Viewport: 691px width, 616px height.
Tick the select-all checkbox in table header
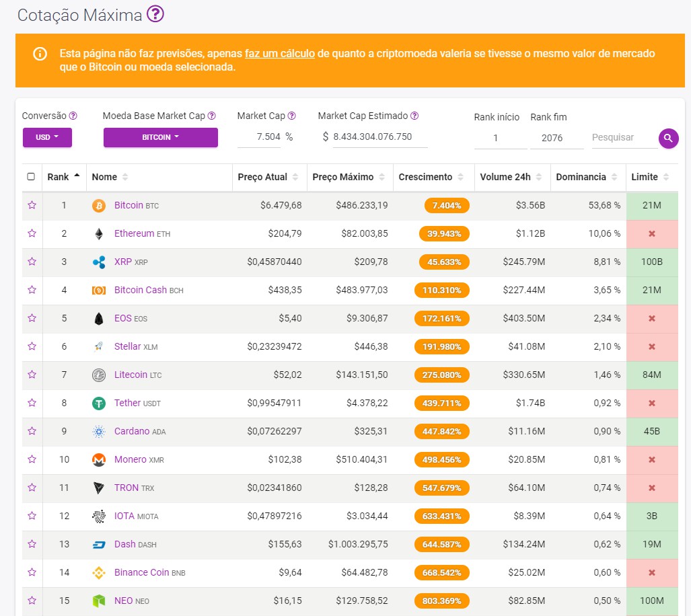coord(31,177)
